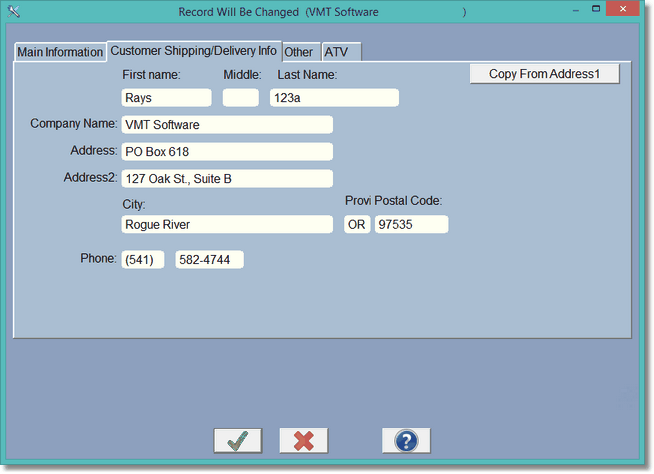Click the Company Name field with VMT Software
The image size is (654, 474).
[227, 125]
